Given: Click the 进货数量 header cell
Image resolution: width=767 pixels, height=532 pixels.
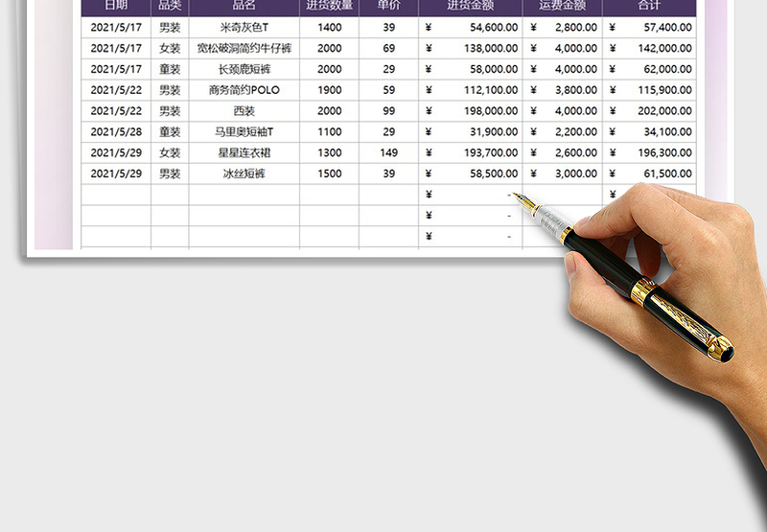Looking at the screenshot, I should click(x=330, y=6).
